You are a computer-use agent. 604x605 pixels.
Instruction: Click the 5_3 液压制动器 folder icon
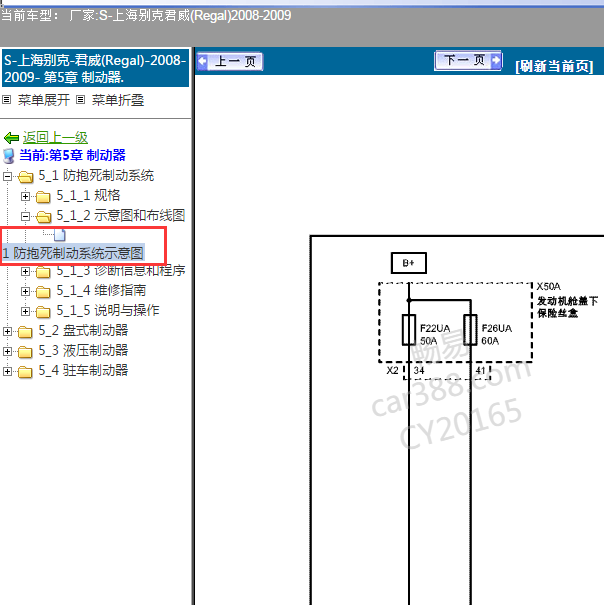click(x=25, y=352)
